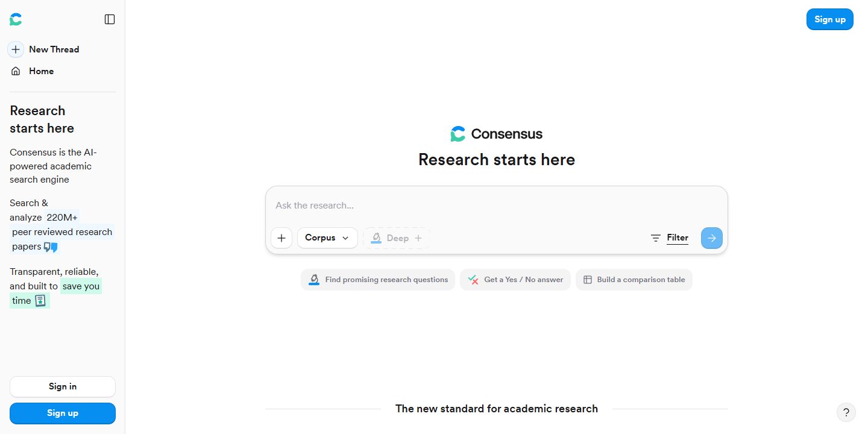Focus the Ask the research input field

tap(497, 206)
